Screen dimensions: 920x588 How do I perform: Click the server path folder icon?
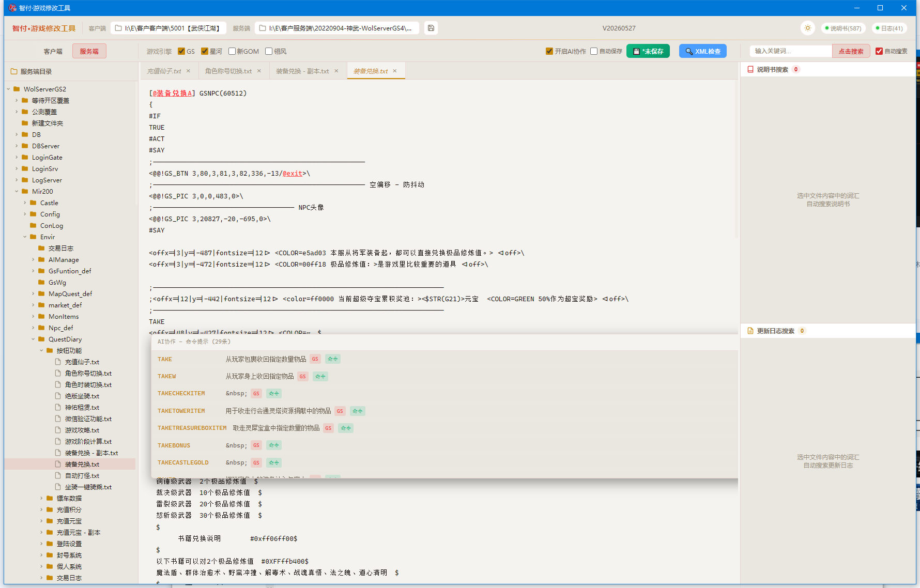tap(263, 28)
